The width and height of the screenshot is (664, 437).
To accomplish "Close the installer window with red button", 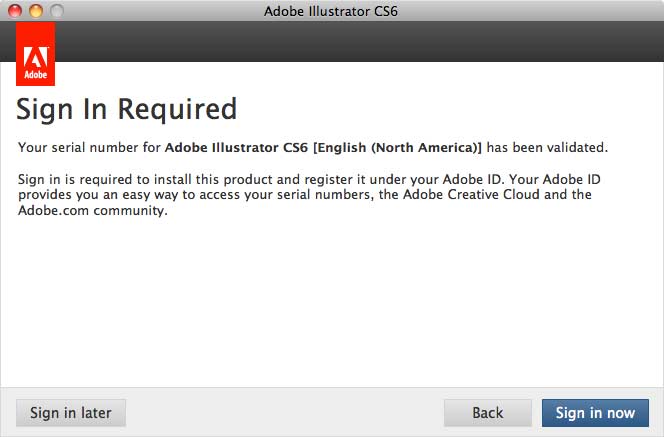I will pyautogui.click(x=15, y=11).
